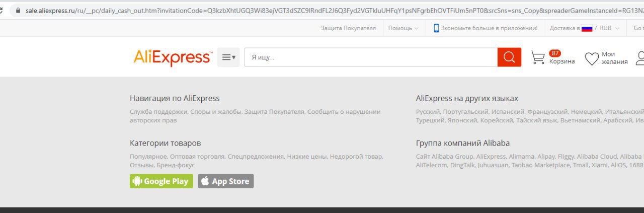The image size is (644, 213).
Task: Click the Russian flag icon
Action: click(587, 29)
